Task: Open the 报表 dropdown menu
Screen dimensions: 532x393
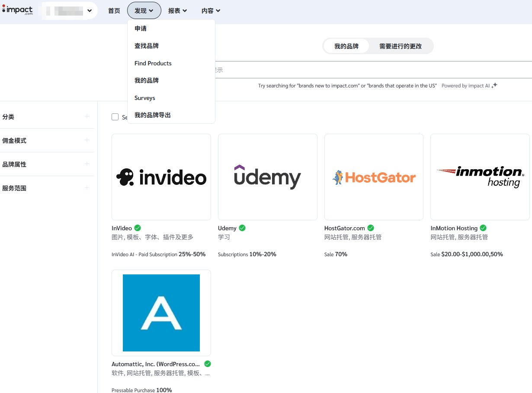Action: (x=177, y=11)
